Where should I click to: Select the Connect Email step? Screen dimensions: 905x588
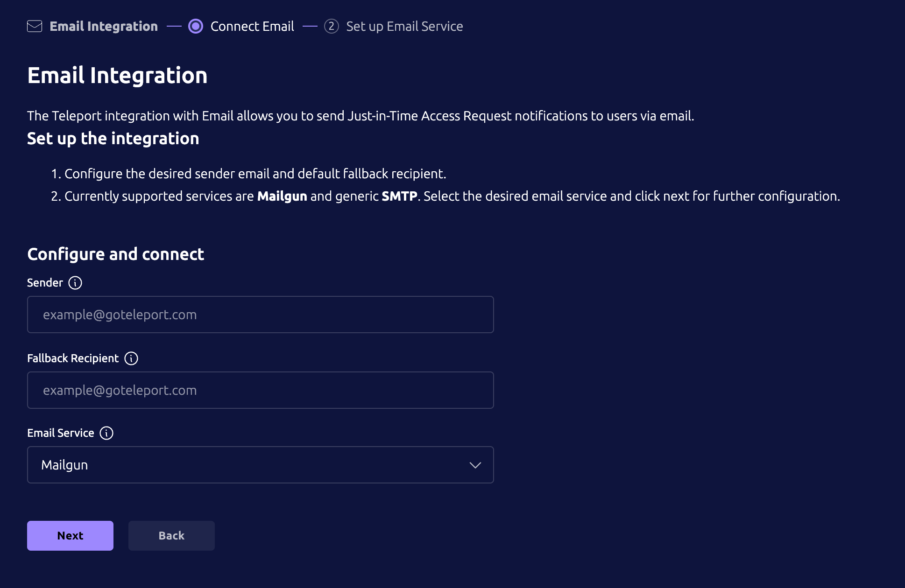(252, 27)
